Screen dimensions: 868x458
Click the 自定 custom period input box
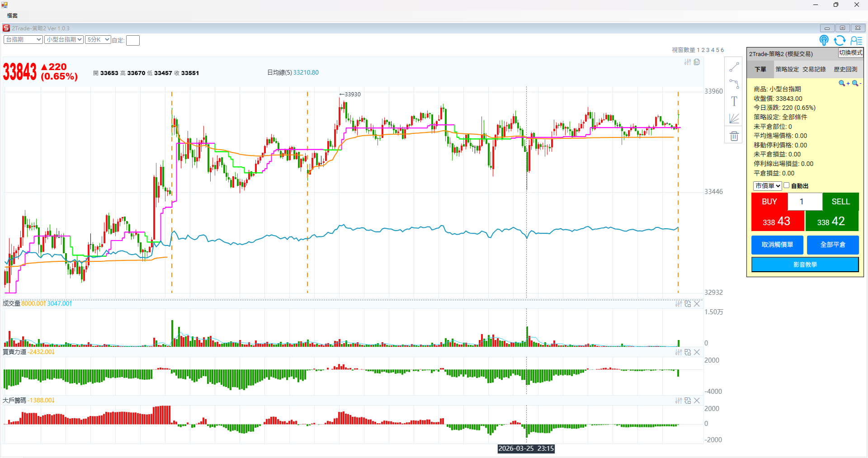133,41
